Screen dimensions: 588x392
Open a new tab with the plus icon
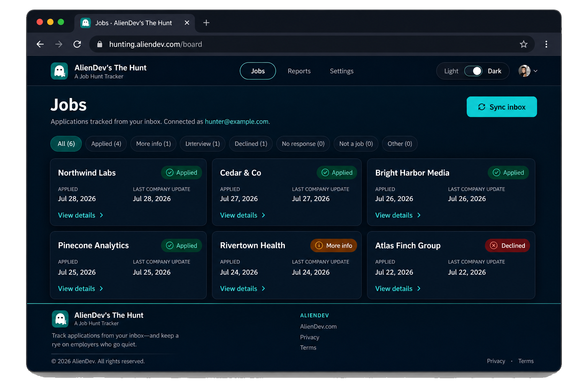click(x=206, y=23)
